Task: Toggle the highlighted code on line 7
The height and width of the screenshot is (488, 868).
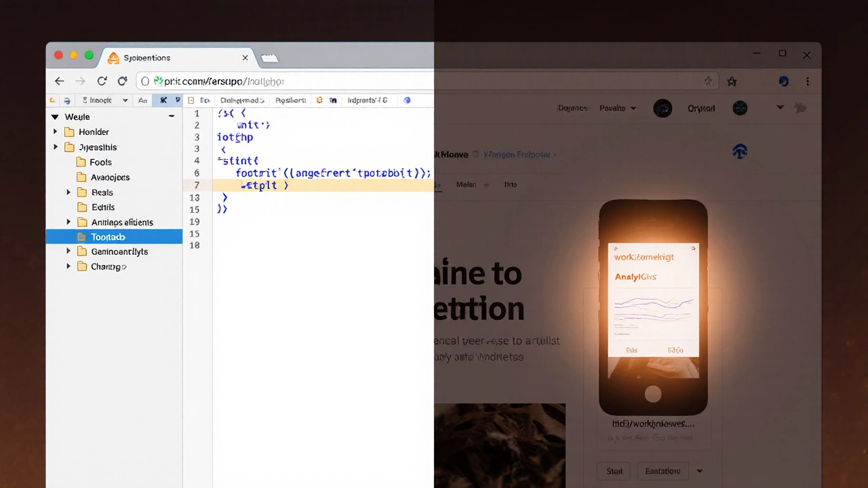Action: pyautogui.click(x=264, y=185)
